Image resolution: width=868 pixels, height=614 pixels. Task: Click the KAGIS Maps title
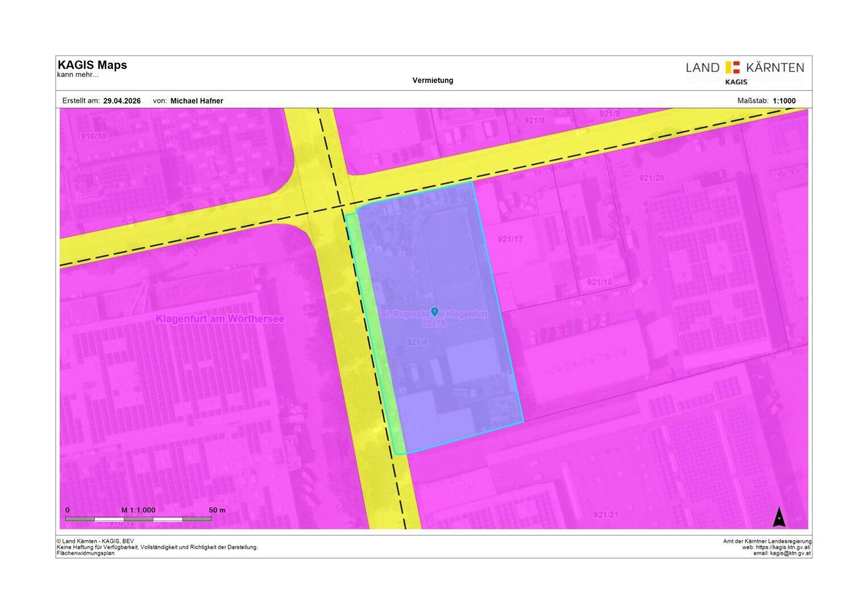coord(92,65)
